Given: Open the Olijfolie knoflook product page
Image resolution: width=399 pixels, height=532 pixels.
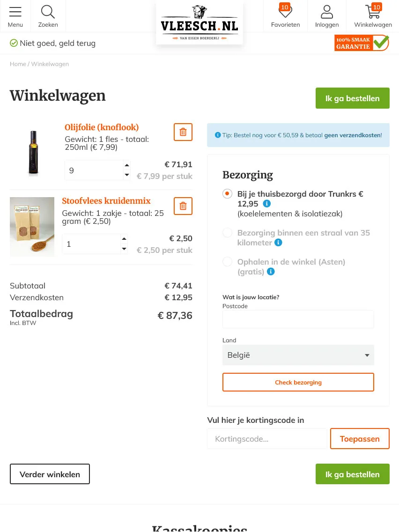Looking at the screenshot, I should (x=102, y=127).
